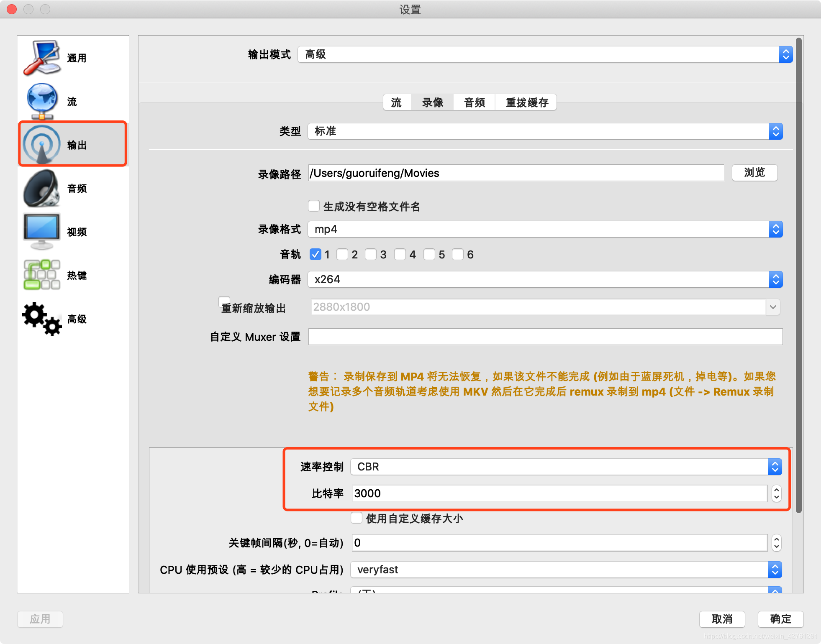The width and height of the screenshot is (821, 644).
Task: Click the recording path text field
Action: click(516, 173)
